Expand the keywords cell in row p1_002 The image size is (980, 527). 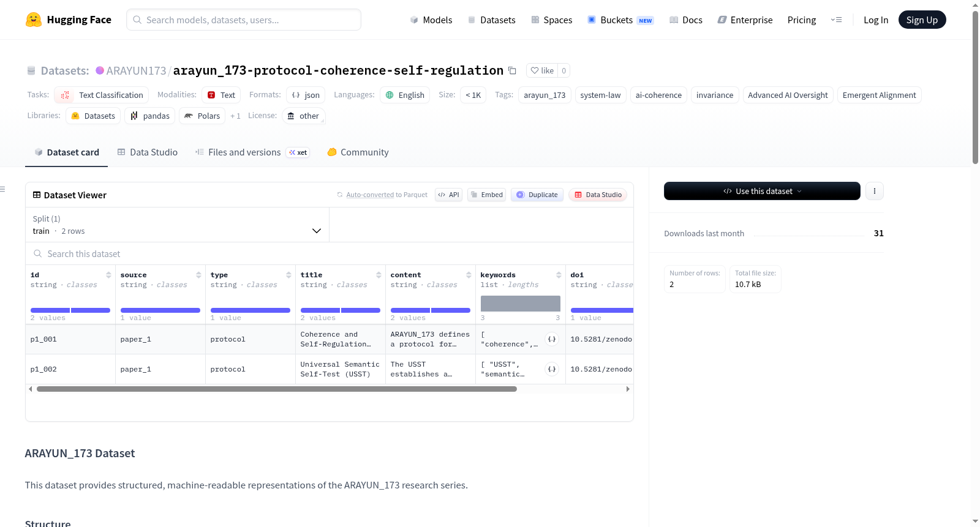[552, 369]
